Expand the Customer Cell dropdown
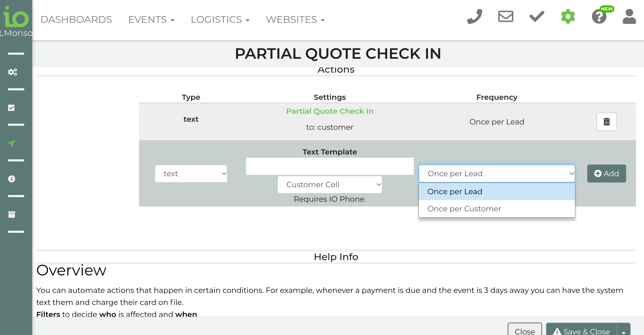The width and height of the screenshot is (644, 335). pyautogui.click(x=330, y=185)
